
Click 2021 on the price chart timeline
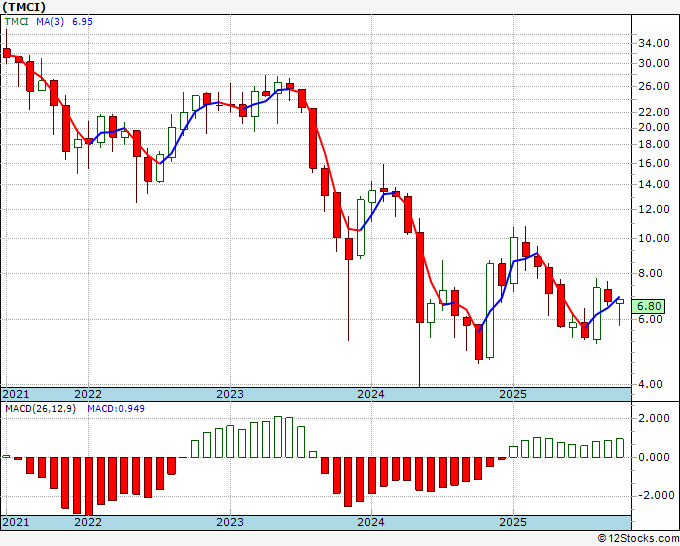click(x=16, y=394)
